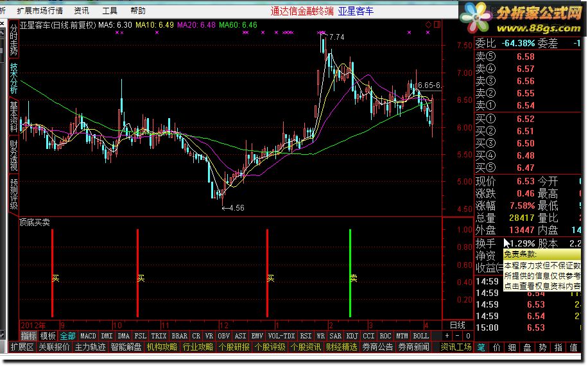
Task: Click the 0 button beside the - button
Action: click(468, 336)
